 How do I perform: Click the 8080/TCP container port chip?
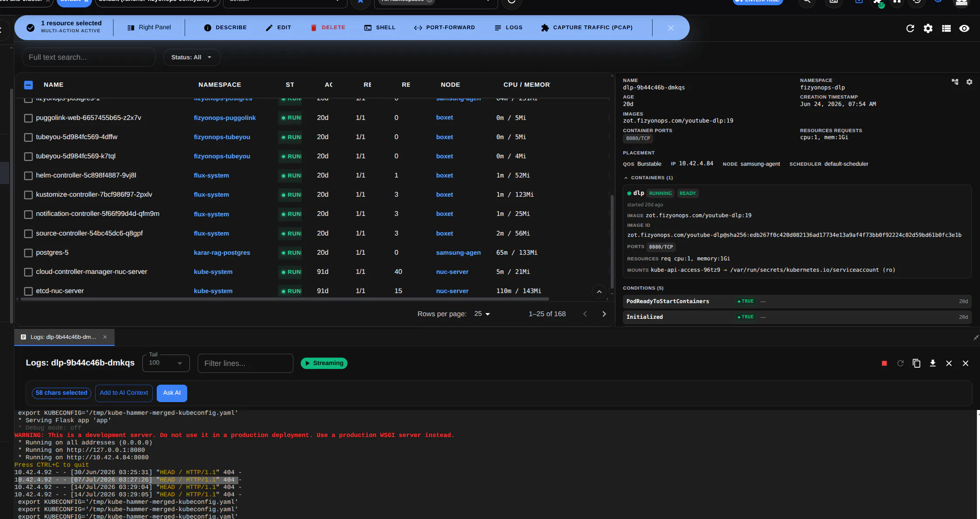638,138
